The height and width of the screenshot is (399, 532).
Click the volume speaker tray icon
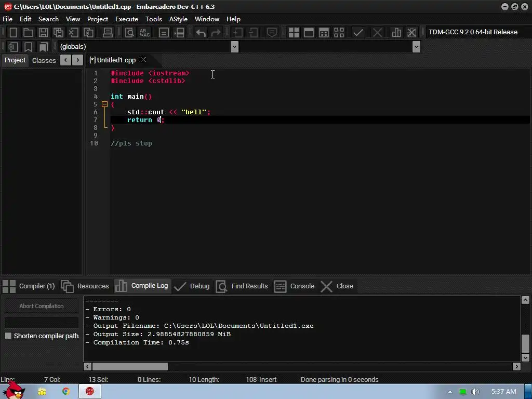tap(475, 392)
